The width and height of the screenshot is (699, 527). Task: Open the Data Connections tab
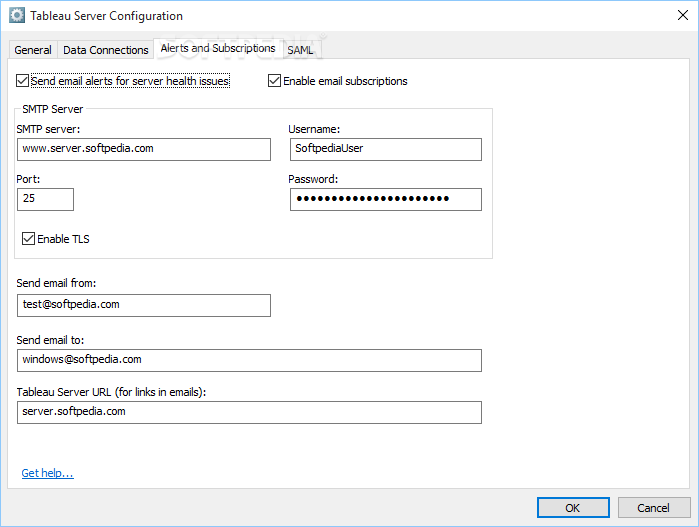coord(106,50)
